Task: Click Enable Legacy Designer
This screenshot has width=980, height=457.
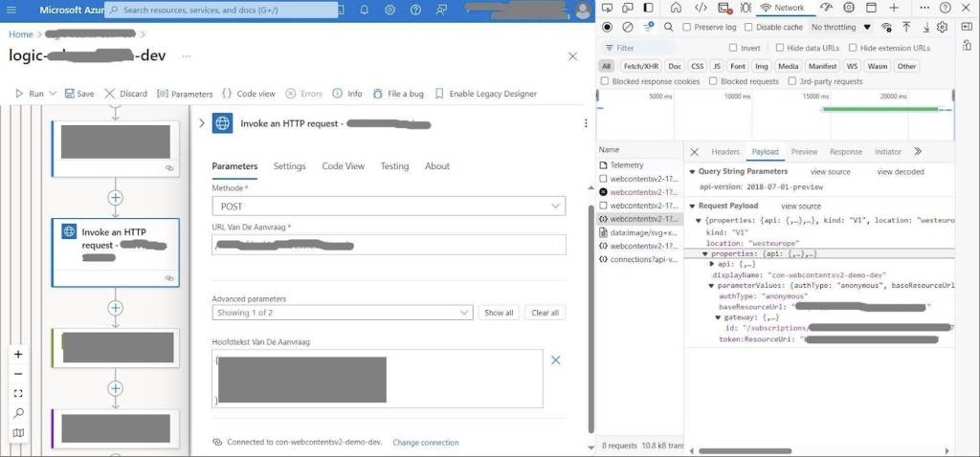Action: click(485, 94)
